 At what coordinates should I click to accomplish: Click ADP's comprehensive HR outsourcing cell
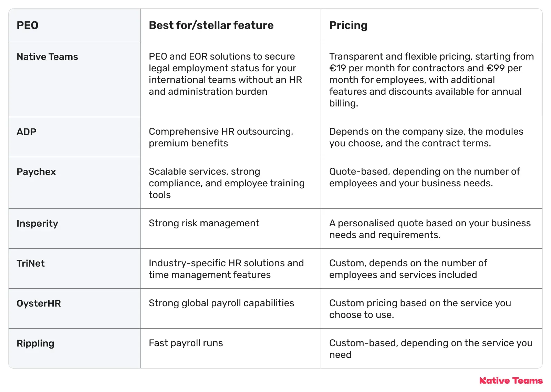click(x=221, y=137)
